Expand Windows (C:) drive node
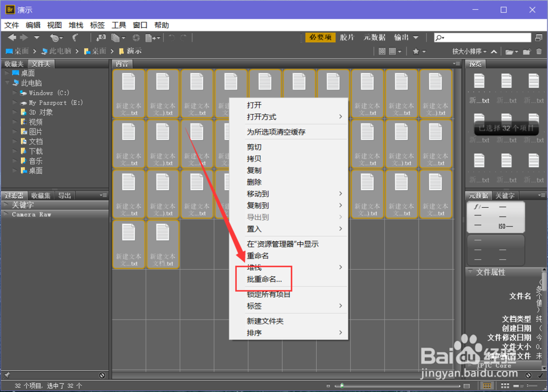This screenshot has width=548, height=392. [15, 93]
